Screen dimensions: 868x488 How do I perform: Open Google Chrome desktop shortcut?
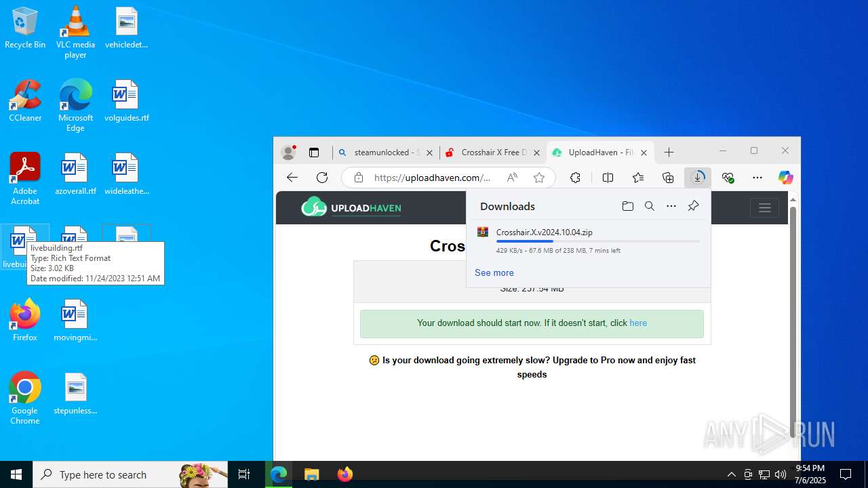[25, 399]
